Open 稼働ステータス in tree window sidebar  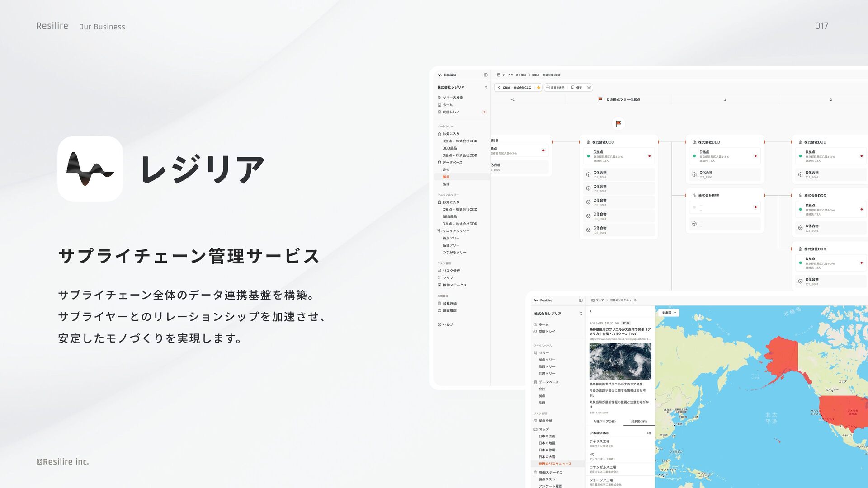point(452,285)
